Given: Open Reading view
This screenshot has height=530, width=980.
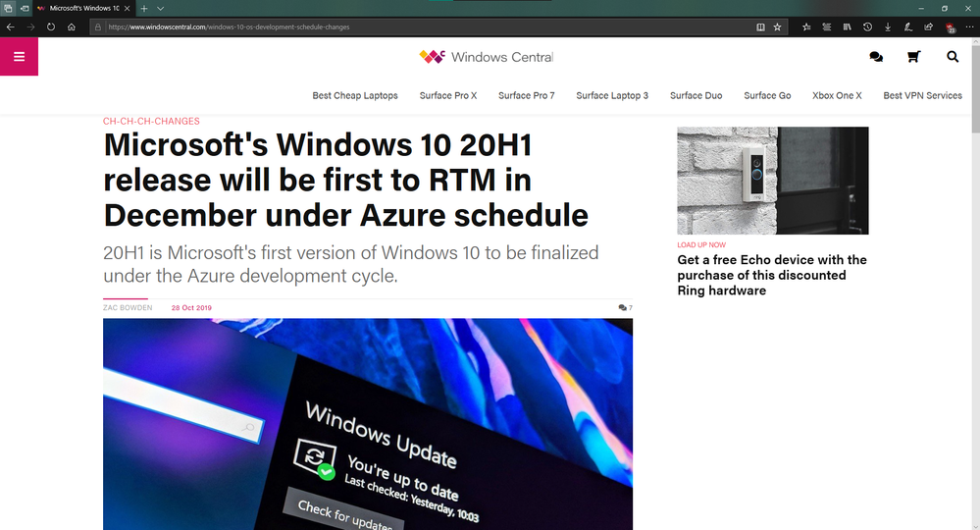Looking at the screenshot, I should click(760, 26).
